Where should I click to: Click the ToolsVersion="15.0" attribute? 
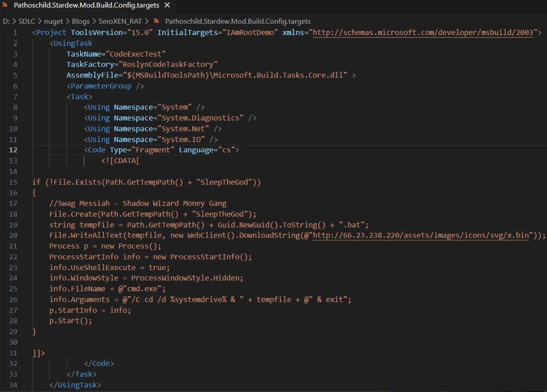(112, 33)
